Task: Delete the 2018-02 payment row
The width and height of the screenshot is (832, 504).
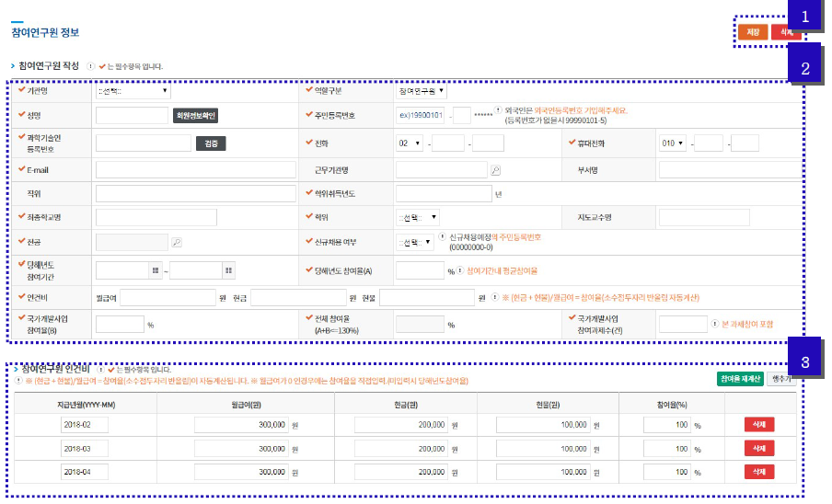Action: click(x=758, y=425)
